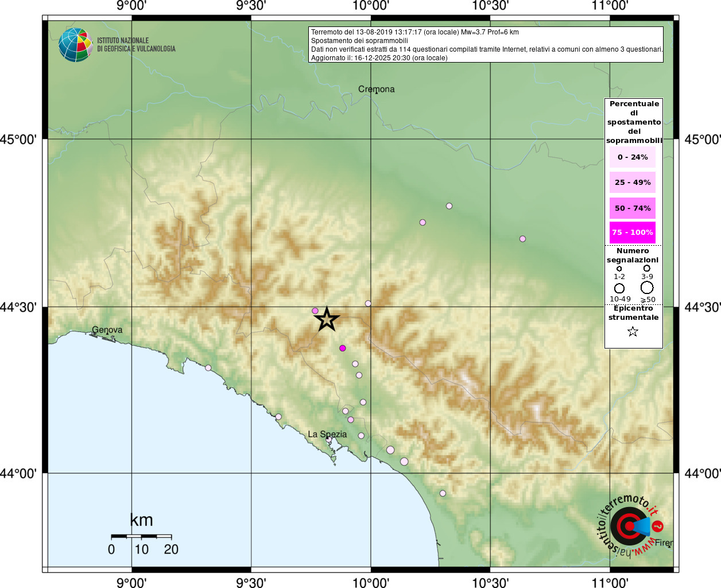Viewport: 721px width, 588px height.
Task: Click the INGV globe logo
Action: 75,45
